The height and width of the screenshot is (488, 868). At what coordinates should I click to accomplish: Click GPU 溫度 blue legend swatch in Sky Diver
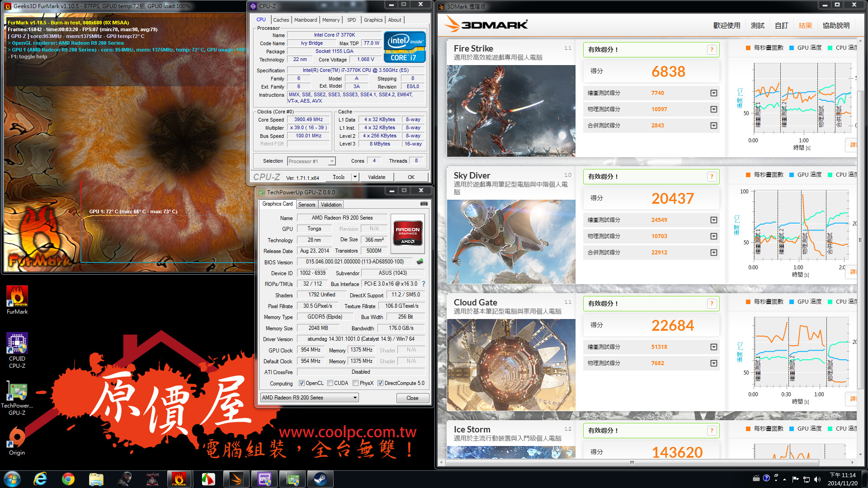(792, 175)
